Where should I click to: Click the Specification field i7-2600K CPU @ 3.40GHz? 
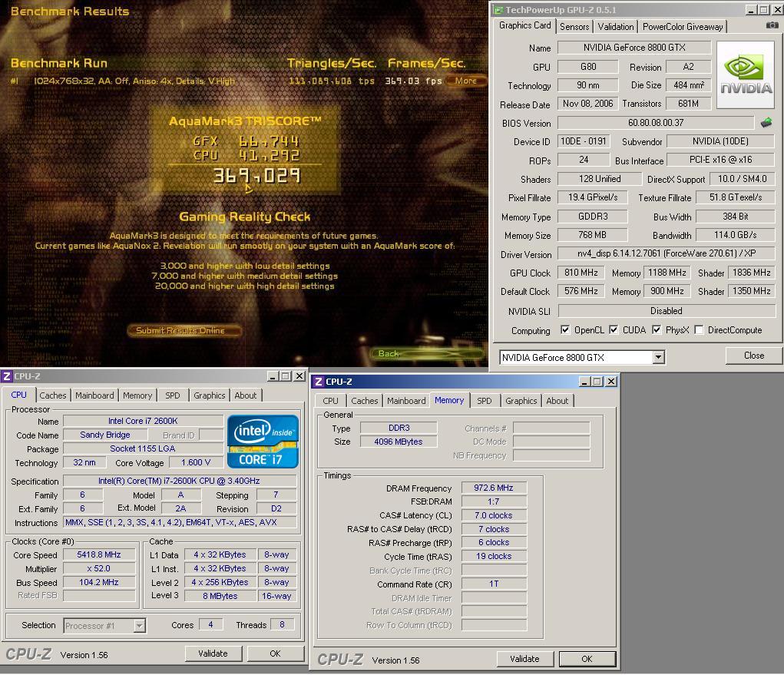[180, 481]
